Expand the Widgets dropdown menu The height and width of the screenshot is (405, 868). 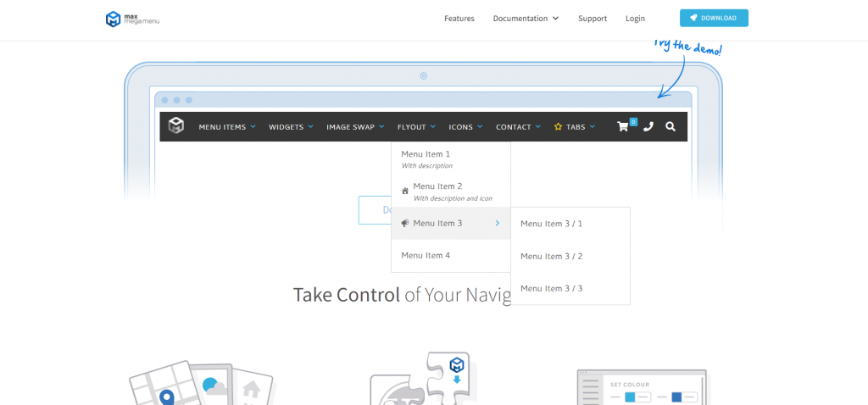[291, 127]
